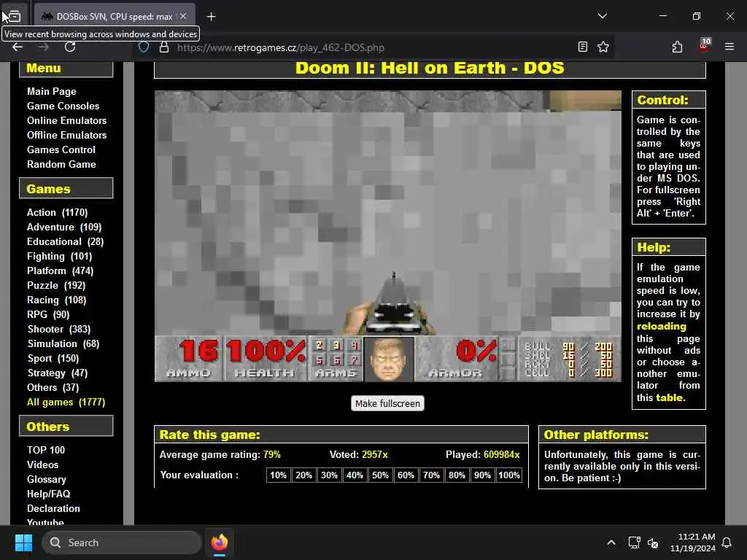Viewport: 747px width, 560px height.
Task: Browse Racing (108) games
Action: [x=57, y=300]
